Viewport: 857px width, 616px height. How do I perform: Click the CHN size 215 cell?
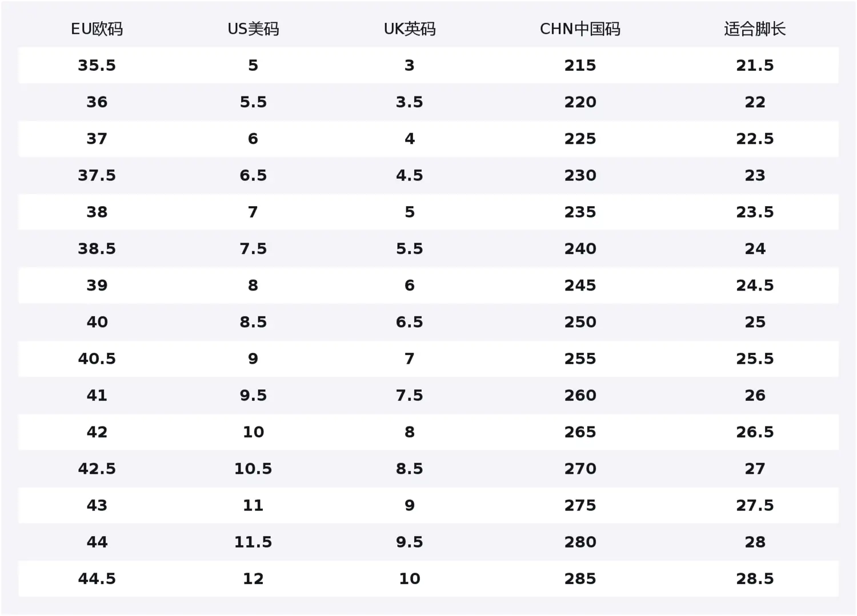580,66
